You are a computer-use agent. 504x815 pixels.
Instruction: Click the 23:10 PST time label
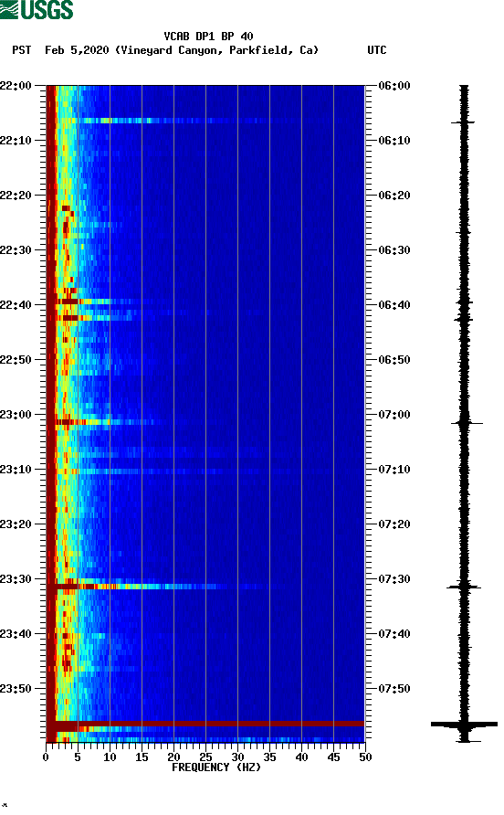tap(16, 470)
